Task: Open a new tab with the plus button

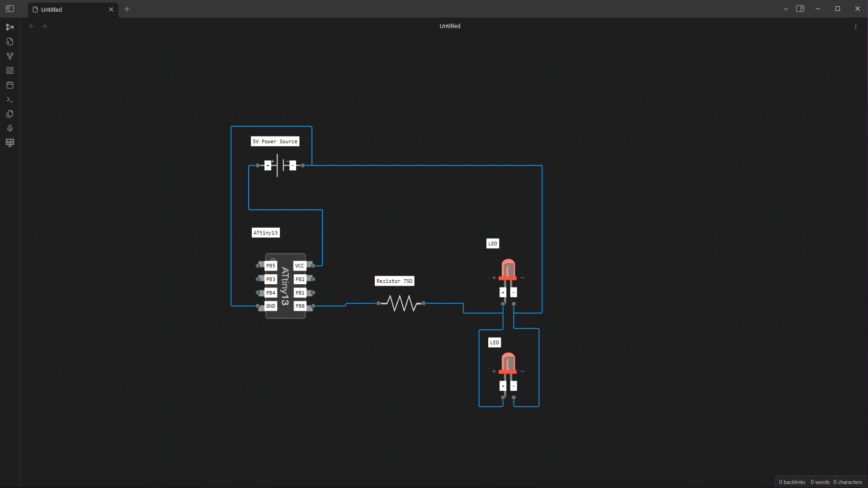Action: [127, 9]
